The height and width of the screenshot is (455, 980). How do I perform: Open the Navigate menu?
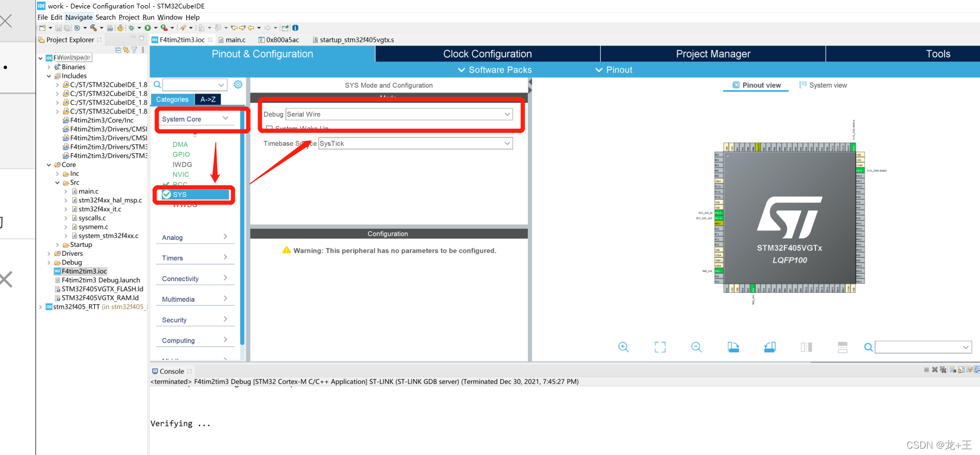[79, 17]
